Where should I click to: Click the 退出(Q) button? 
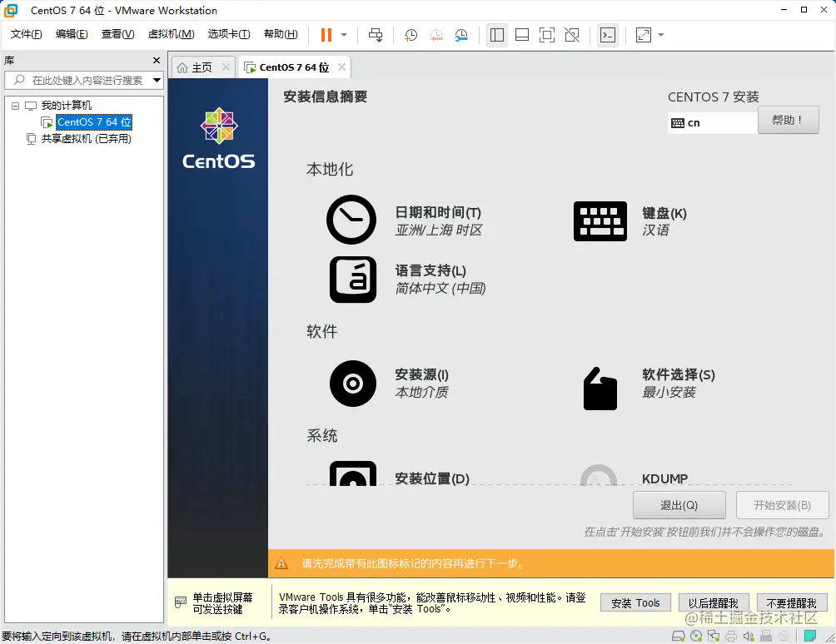(x=679, y=505)
